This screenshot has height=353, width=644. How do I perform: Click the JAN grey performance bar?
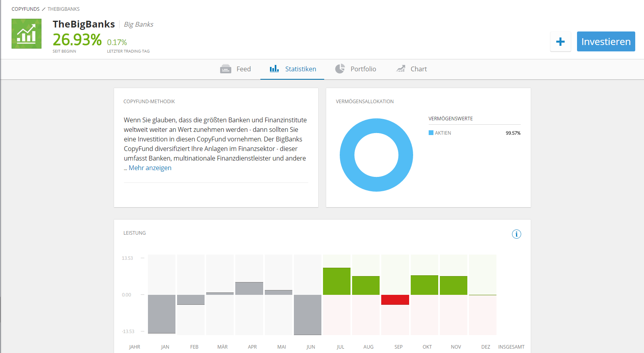[x=161, y=314]
